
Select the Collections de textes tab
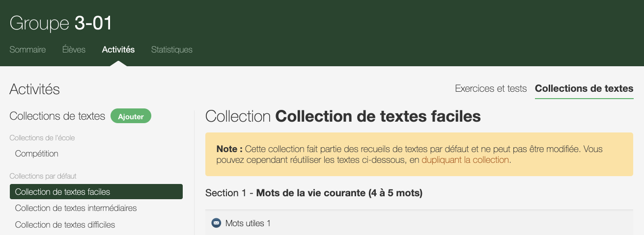584,89
